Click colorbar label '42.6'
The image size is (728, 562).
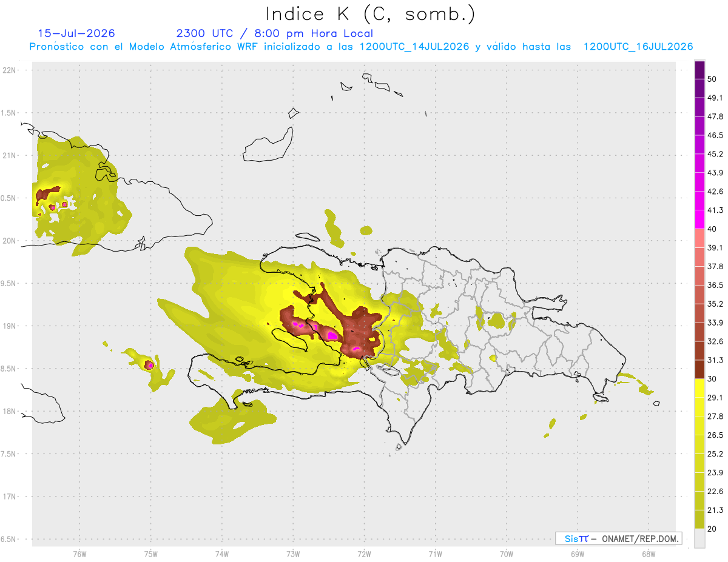715,192
